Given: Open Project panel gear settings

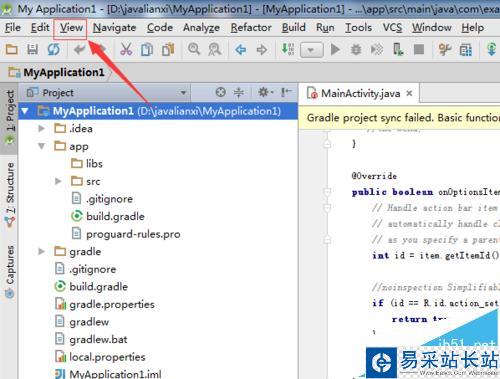Looking at the screenshot, I should 265,92.
